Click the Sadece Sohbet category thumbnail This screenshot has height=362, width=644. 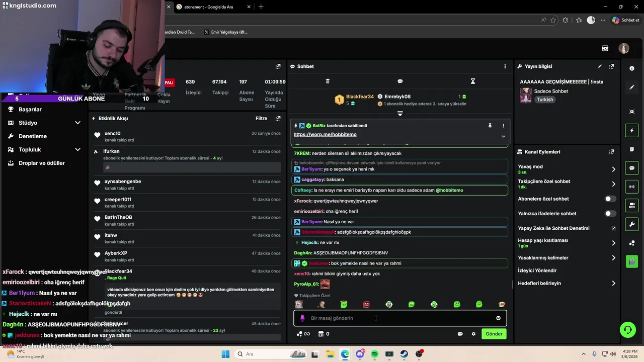click(526, 96)
